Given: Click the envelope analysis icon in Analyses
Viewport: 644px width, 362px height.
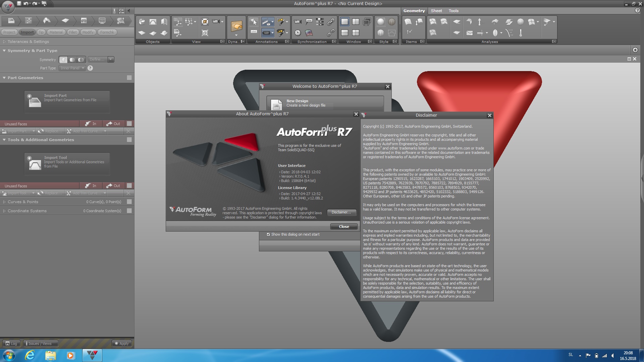Looking at the screenshot, I should pos(470,33).
